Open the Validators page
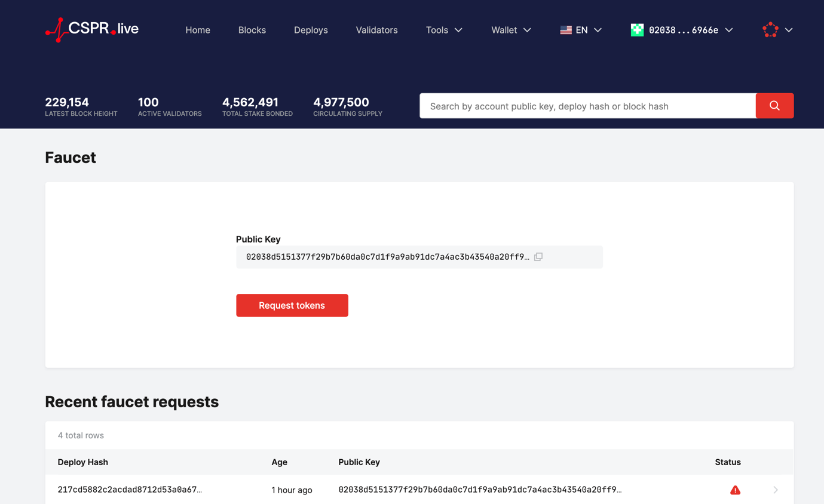This screenshot has height=504, width=824. (376, 30)
